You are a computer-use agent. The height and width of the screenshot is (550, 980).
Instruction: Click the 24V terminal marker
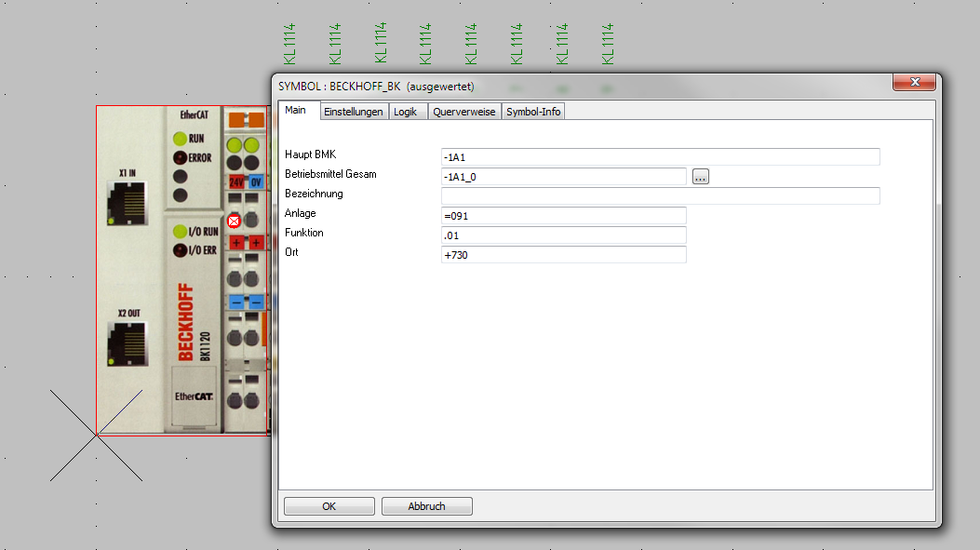click(236, 182)
